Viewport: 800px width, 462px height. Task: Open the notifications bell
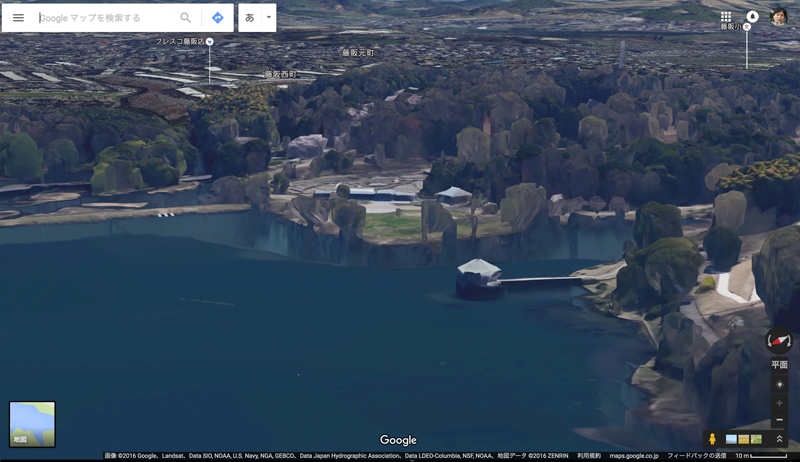(x=752, y=17)
